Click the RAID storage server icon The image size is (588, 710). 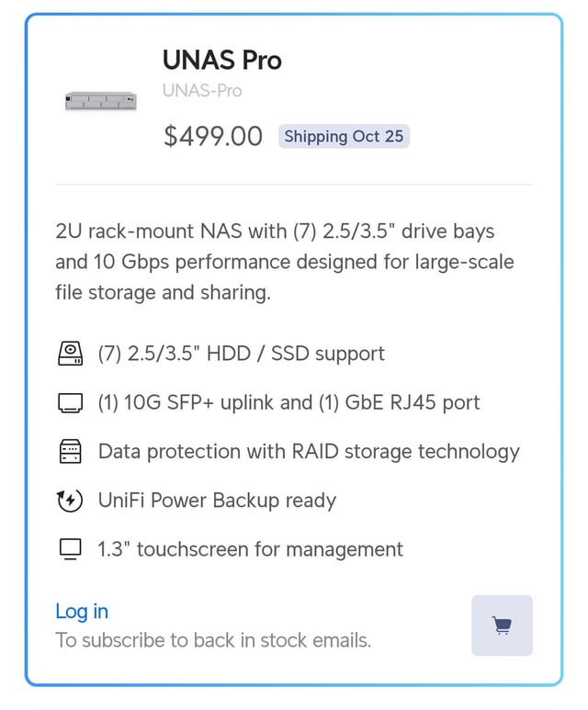point(71,452)
